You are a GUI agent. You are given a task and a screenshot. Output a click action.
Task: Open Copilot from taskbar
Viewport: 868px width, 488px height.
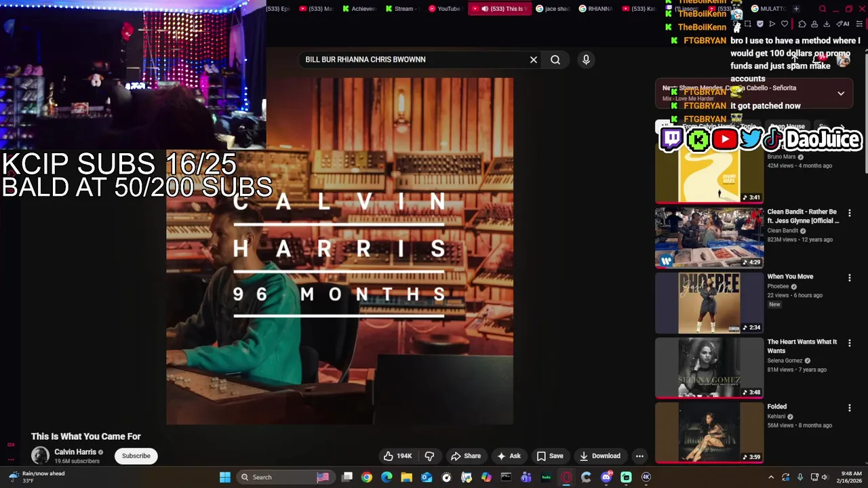point(486,477)
